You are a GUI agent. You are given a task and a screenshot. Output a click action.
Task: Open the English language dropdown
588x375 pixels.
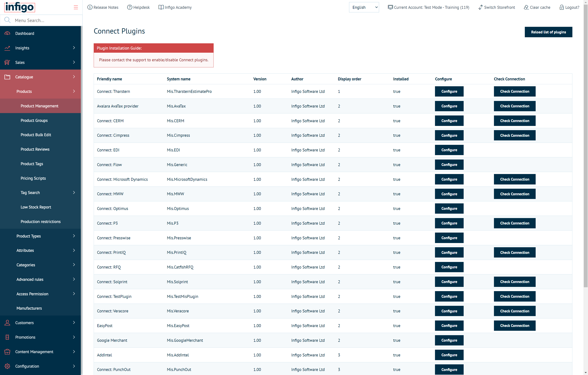click(364, 7)
